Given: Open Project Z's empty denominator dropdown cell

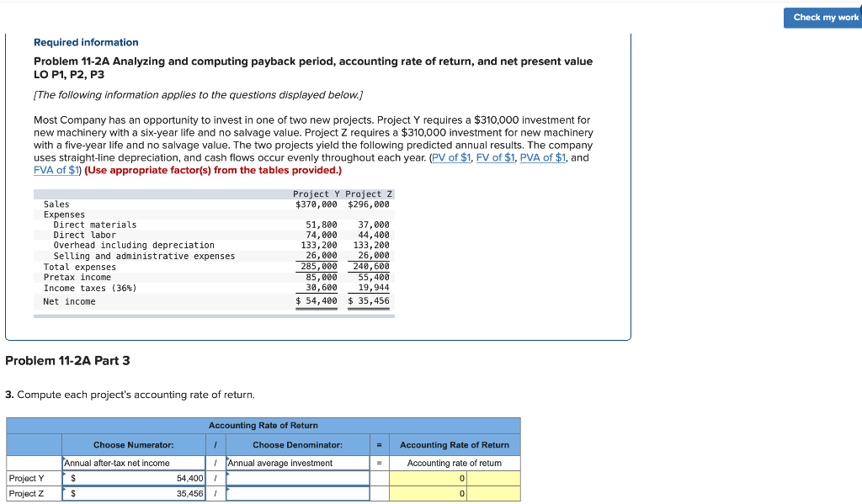Looking at the screenshot, I should point(299,493).
